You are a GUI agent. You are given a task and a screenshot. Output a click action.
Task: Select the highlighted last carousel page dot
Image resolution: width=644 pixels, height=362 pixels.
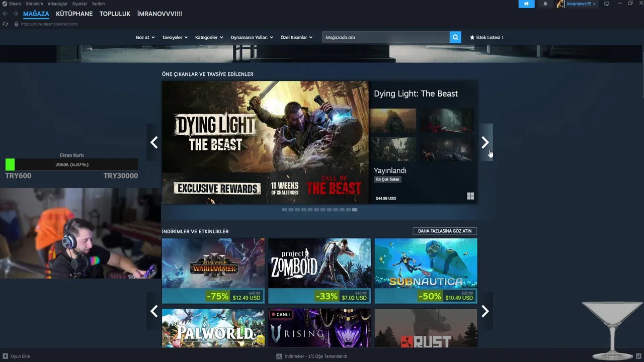(x=355, y=210)
